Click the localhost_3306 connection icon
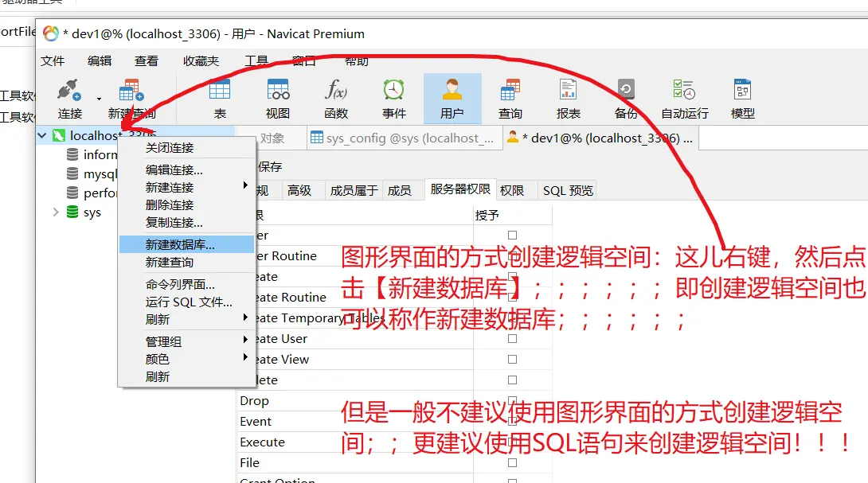 59,135
